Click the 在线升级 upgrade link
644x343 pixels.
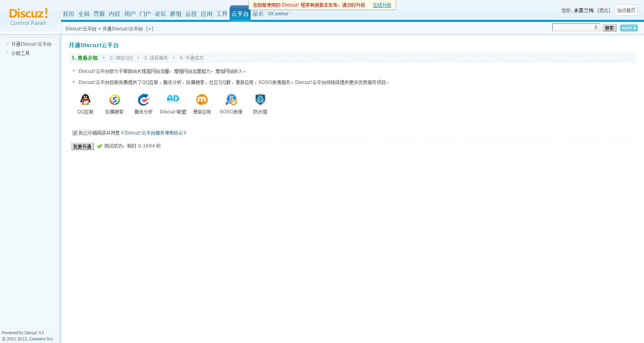[382, 5]
